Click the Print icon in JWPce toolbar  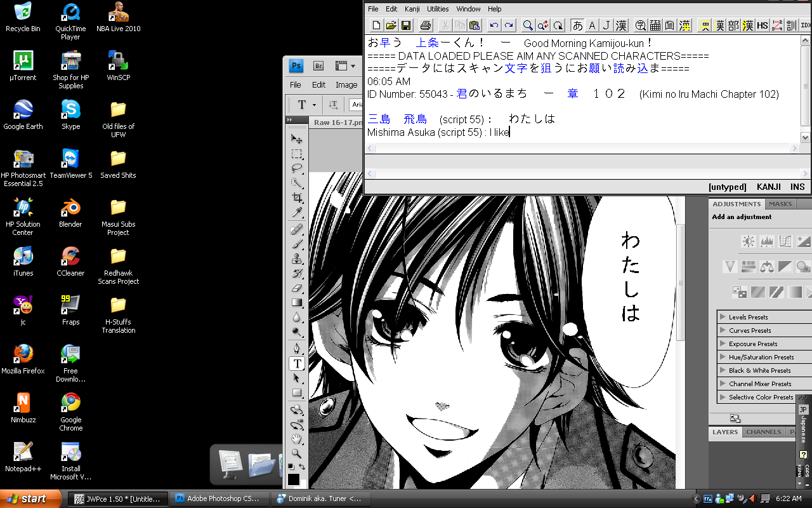point(426,25)
